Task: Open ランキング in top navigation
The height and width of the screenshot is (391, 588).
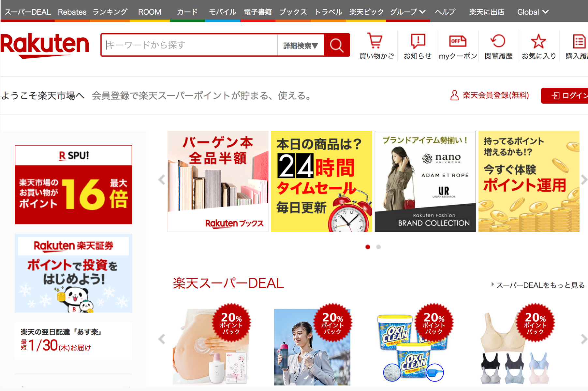Action: click(110, 12)
